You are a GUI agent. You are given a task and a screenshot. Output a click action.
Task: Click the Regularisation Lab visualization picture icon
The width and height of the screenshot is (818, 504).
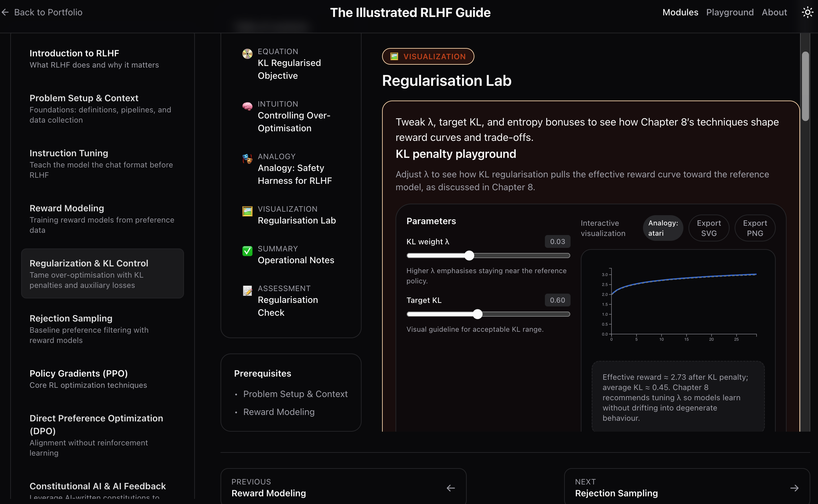coord(247,212)
